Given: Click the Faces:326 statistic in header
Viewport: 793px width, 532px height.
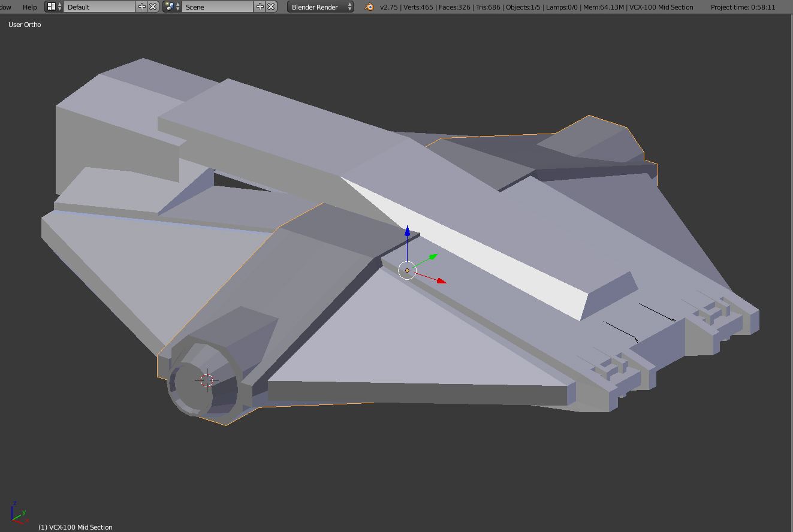Looking at the screenshot, I should pos(454,7).
